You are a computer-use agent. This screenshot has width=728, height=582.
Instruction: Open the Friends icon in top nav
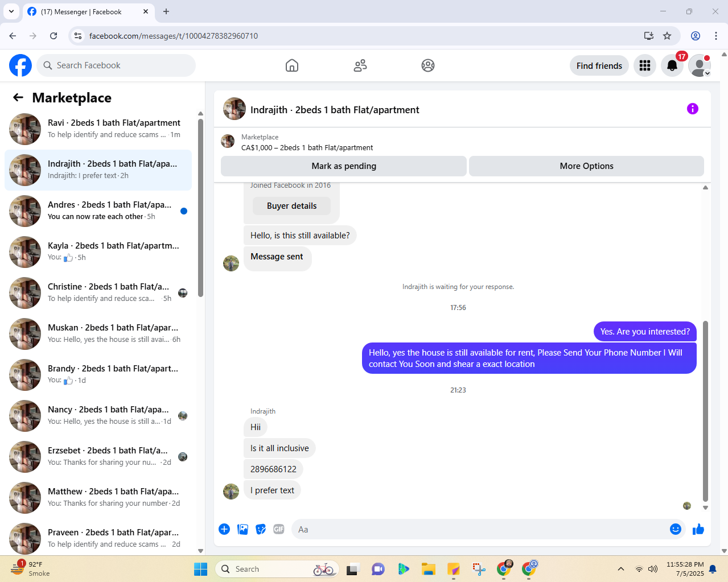pyautogui.click(x=360, y=65)
